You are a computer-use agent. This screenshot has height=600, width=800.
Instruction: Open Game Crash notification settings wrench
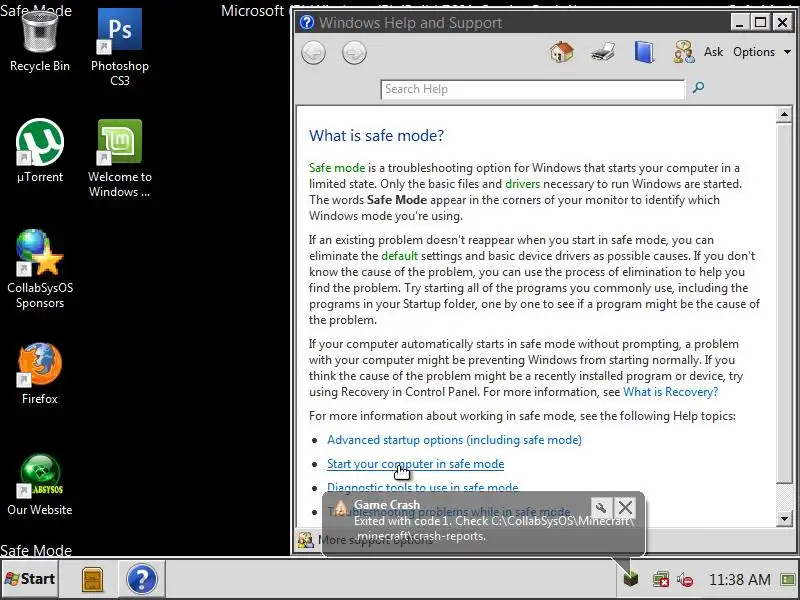[601, 508]
